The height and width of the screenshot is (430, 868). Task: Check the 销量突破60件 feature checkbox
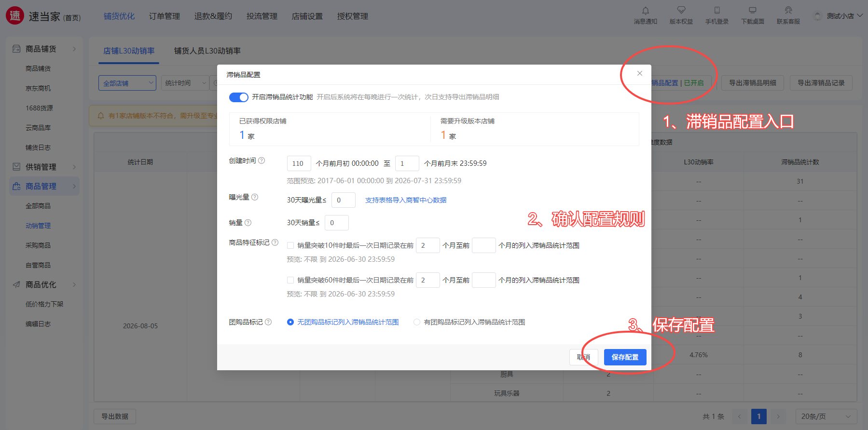[x=290, y=280]
